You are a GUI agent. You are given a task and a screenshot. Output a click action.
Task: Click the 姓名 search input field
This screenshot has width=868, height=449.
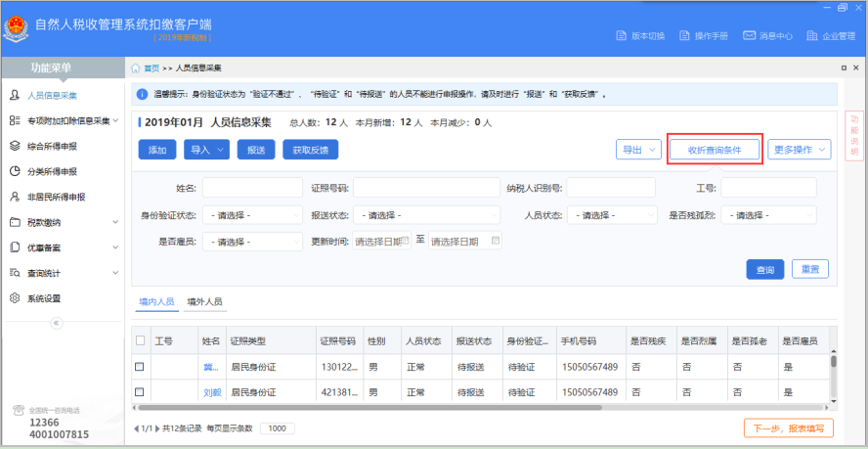click(252, 188)
